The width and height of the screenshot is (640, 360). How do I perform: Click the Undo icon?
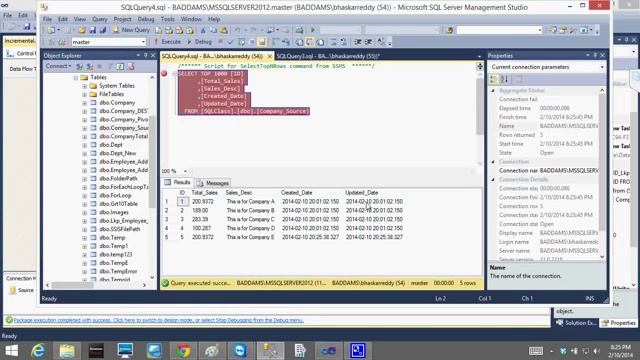pos(237,30)
